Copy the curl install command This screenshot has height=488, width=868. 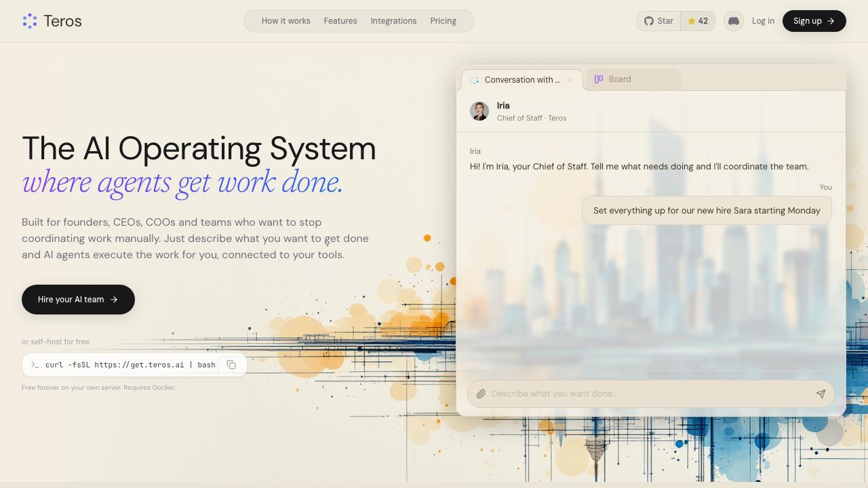point(231,365)
